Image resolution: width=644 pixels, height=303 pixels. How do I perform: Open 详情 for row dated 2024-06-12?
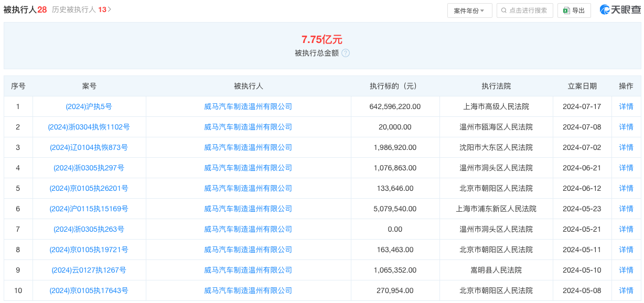tap(626, 188)
